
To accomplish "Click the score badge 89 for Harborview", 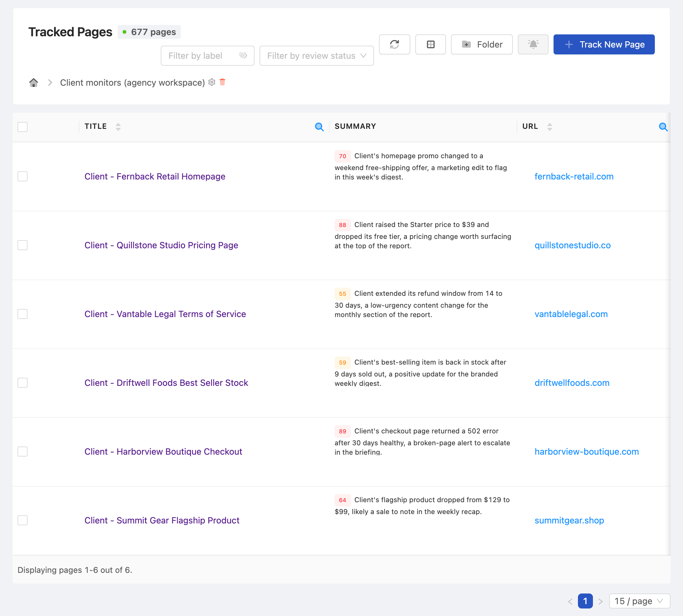I will click(342, 431).
